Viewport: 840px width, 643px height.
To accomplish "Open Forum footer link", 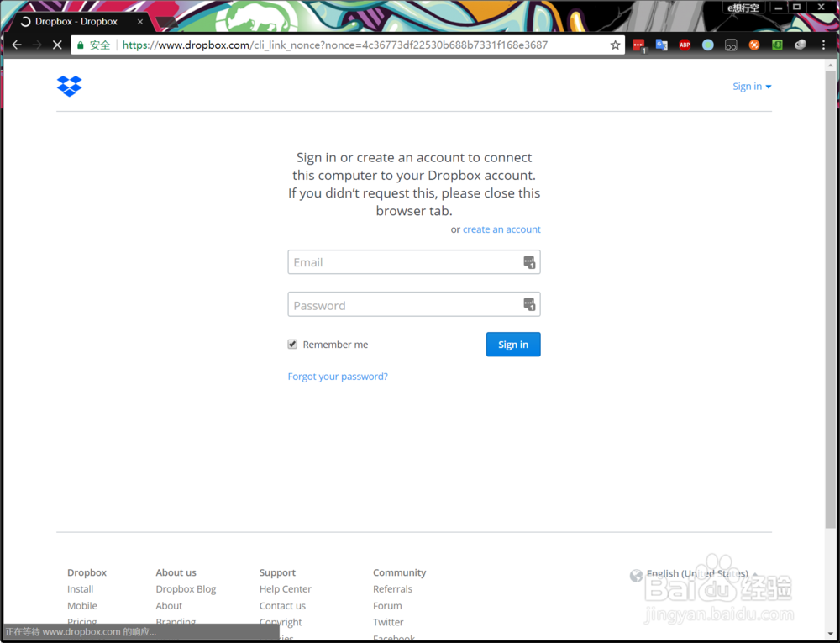I will pos(387,605).
